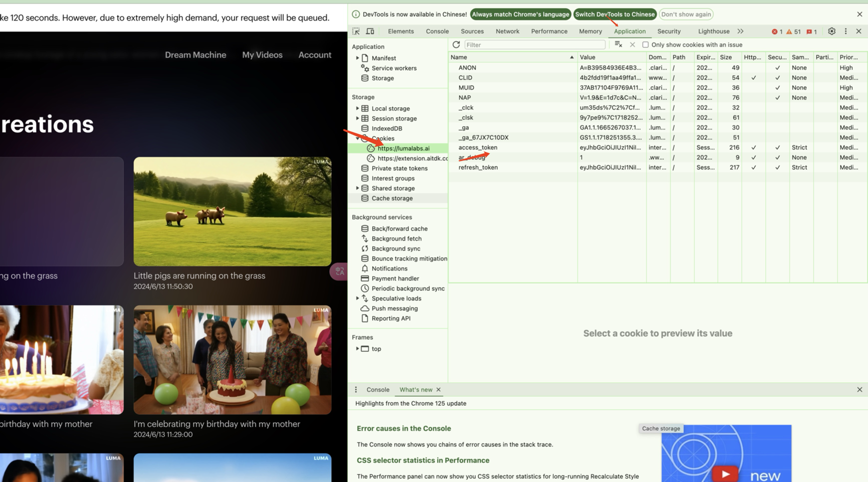Screen dimensions: 868x482
Task: Click the red error counter badge
Action: tap(777, 31)
